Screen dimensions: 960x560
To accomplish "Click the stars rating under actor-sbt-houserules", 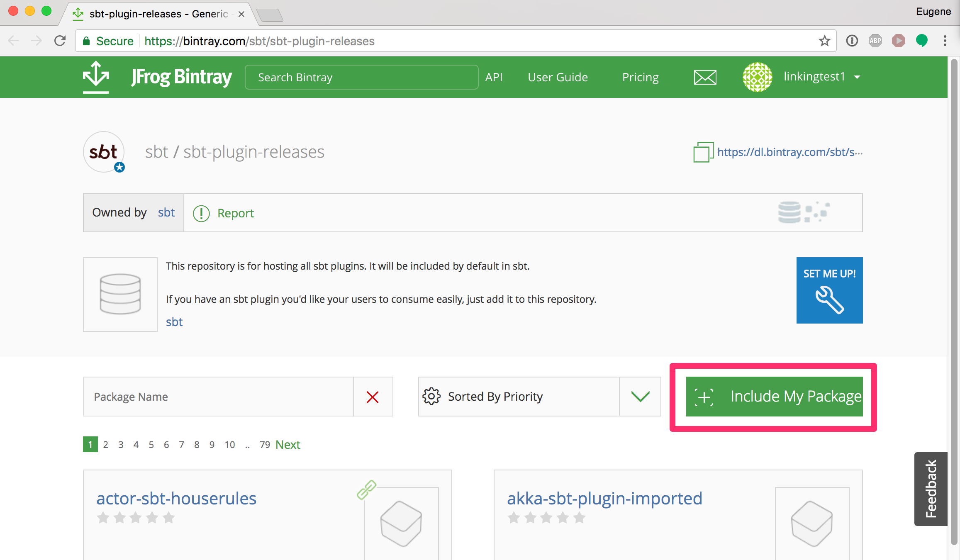I will pyautogui.click(x=136, y=518).
